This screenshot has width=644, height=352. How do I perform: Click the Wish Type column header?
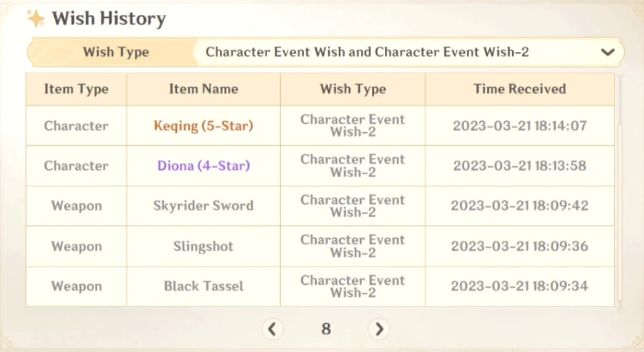(353, 89)
